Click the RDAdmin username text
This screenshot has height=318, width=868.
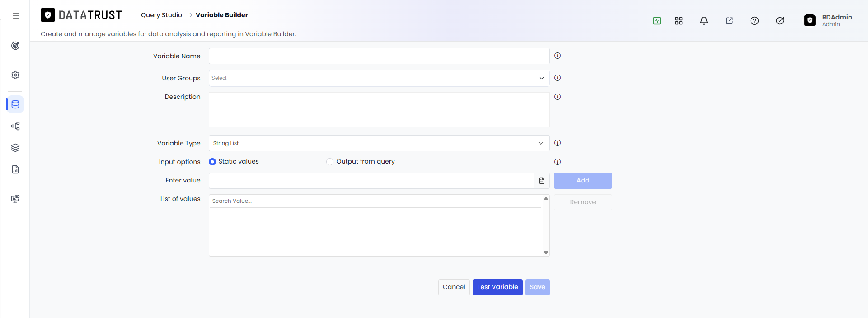click(837, 17)
